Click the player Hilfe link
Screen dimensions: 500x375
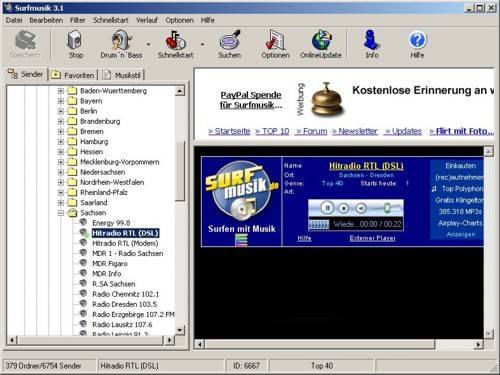click(304, 238)
